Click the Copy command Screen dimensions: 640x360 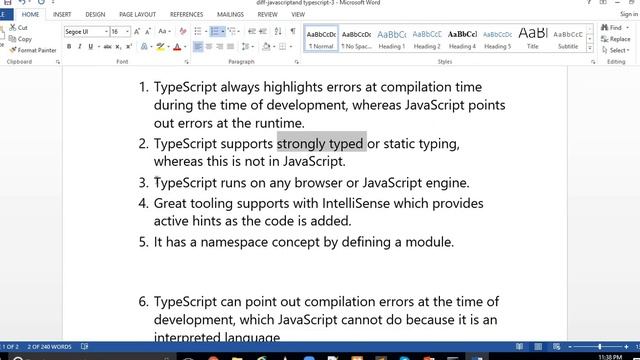click(x=20, y=39)
